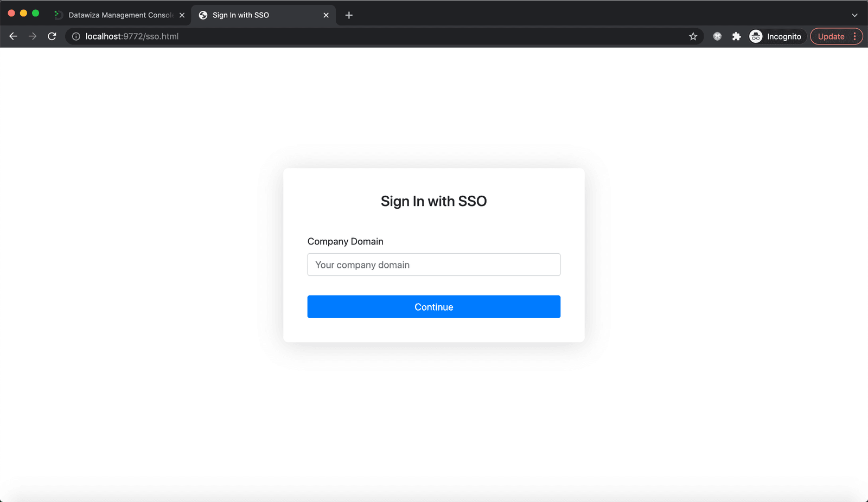Image resolution: width=868 pixels, height=502 pixels.
Task: Bookmark this page with the star icon
Action: click(x=693, y=36)
